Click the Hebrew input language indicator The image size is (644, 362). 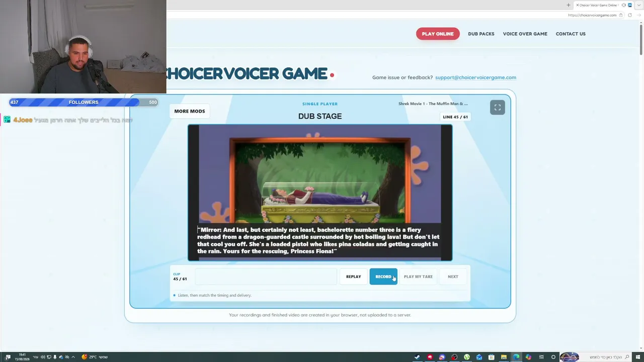coord(34,357)
